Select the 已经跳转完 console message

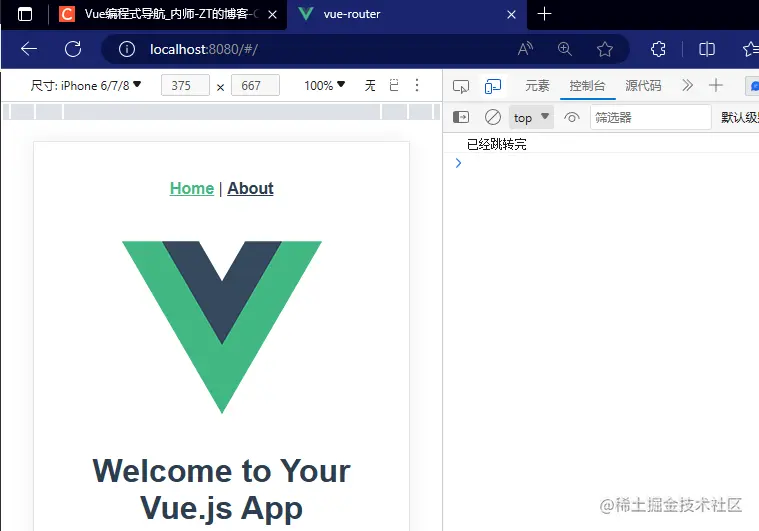(x=497, y=144)
